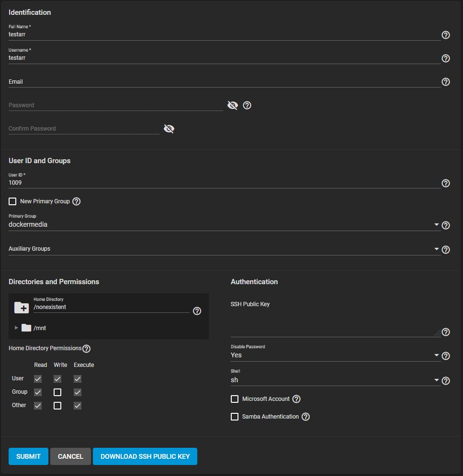The width and height of the screenshot is (463, 476).
Task: Show help for the Shell dropdown
Action: pyautogui.click(x=445, y=381)
